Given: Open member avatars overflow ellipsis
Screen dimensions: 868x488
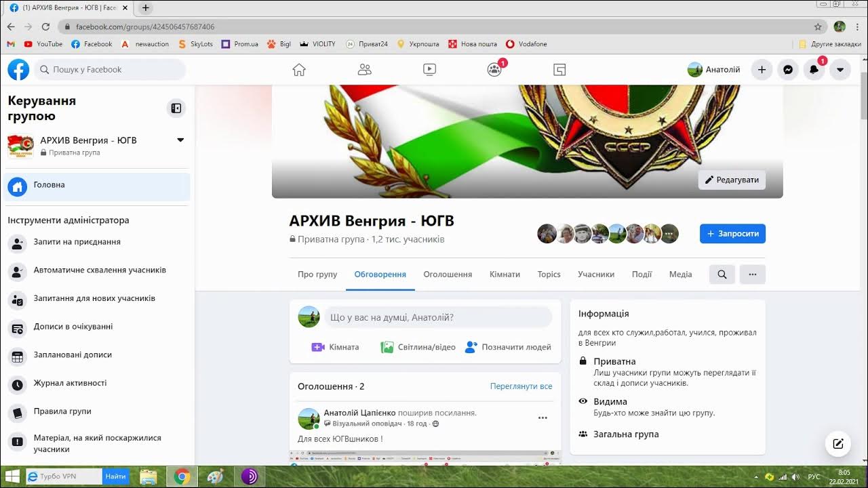Looking at the screenshot, I should point(669,234).
